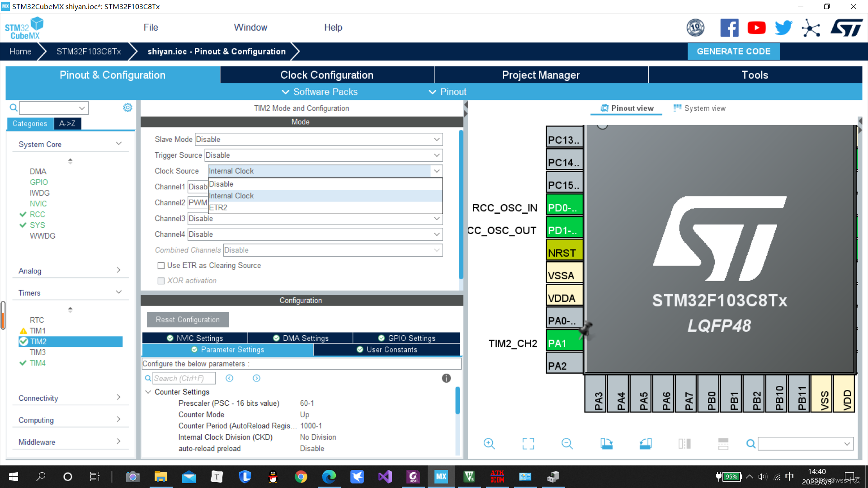Open DMA Settings tab
The width and height of the screenshot is (868, 488).
point(301,338)
